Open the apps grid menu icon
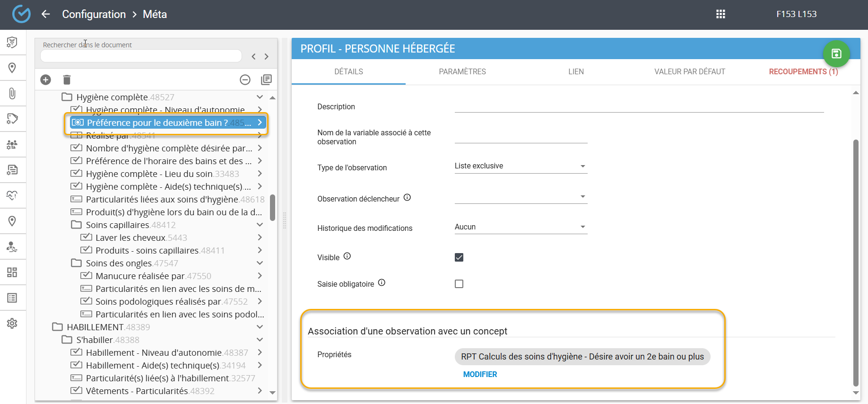 point(720,14)
